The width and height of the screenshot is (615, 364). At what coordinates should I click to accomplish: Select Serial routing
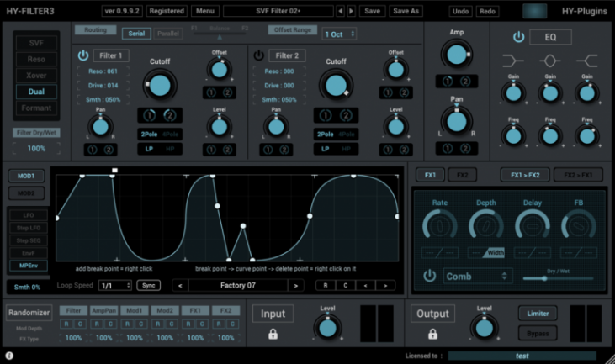(136, 34)
